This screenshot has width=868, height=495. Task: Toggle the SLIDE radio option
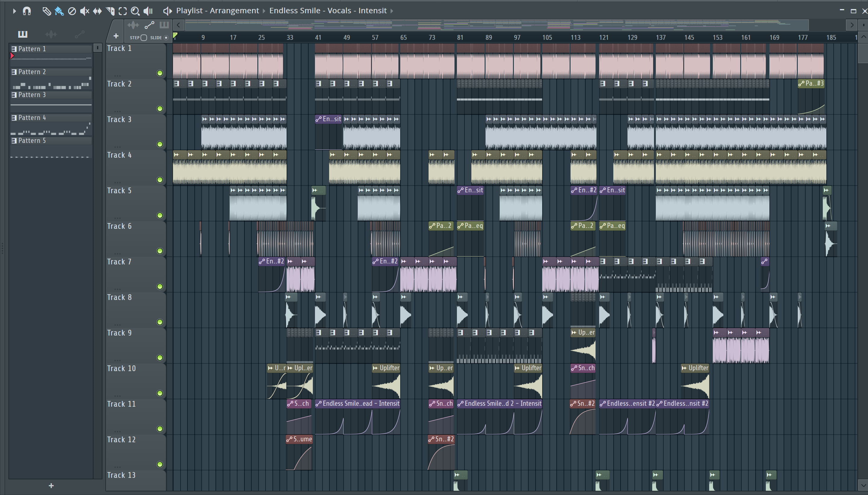click(x=166, y=37)
